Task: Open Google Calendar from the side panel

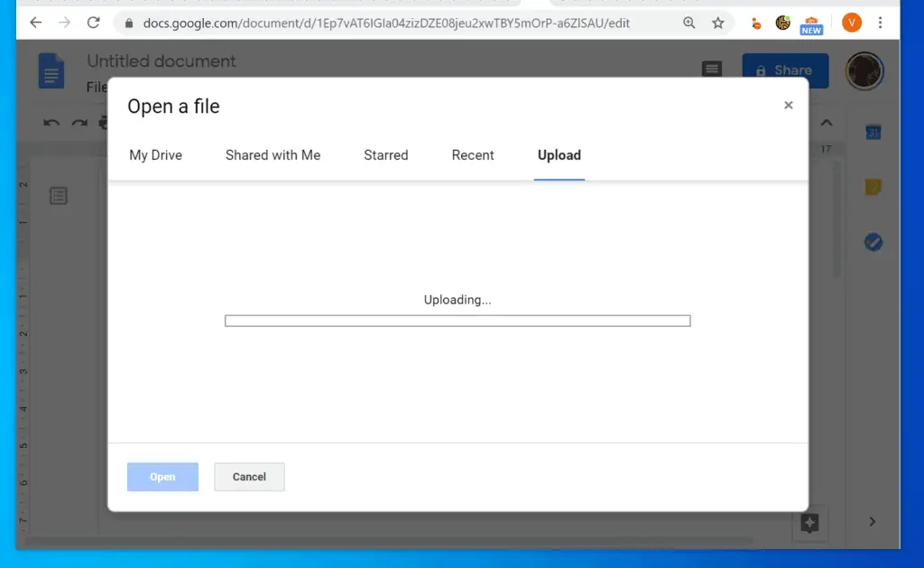Action: [873, 132]
